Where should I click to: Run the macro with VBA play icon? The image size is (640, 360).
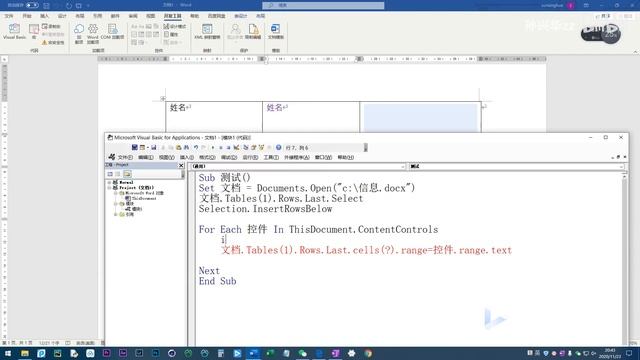point(213,147)
